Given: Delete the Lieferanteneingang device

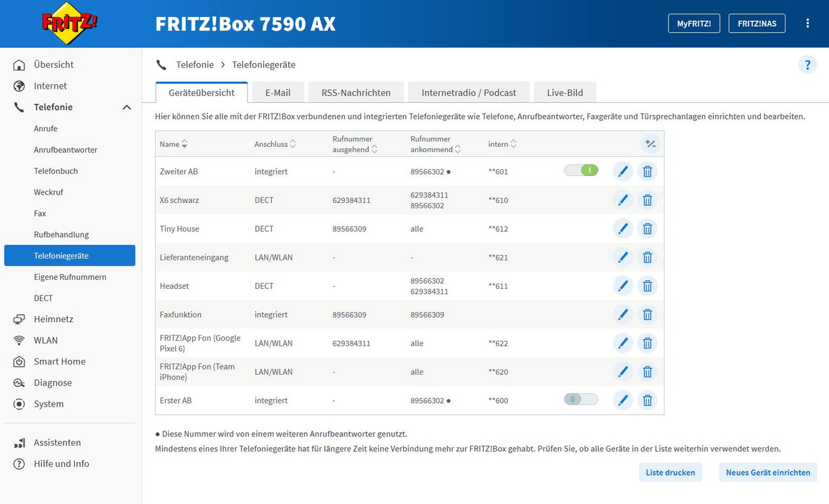Looking at the screenshot, I should (648, 257).
